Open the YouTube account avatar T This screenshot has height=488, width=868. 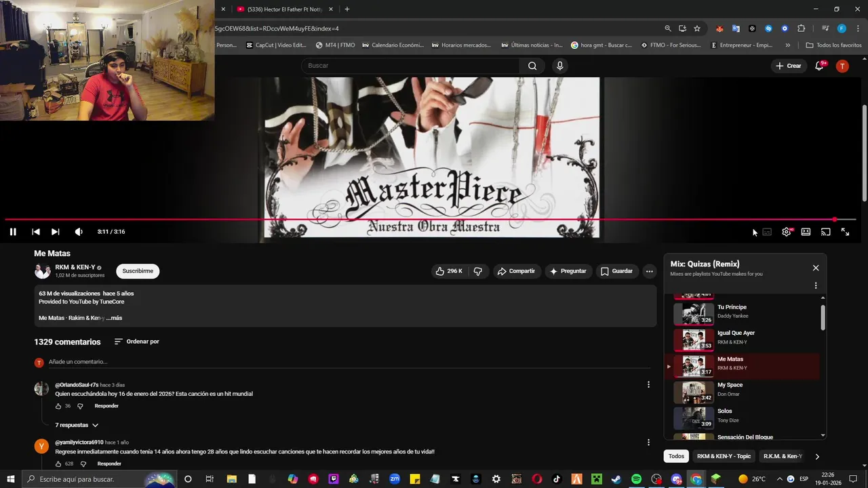click(x=842, y=66)
